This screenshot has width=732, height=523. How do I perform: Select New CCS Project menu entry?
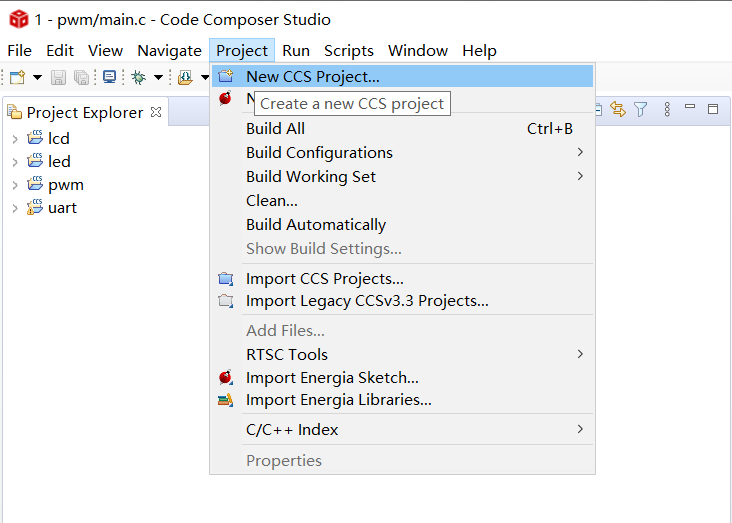tap(312, 76)
